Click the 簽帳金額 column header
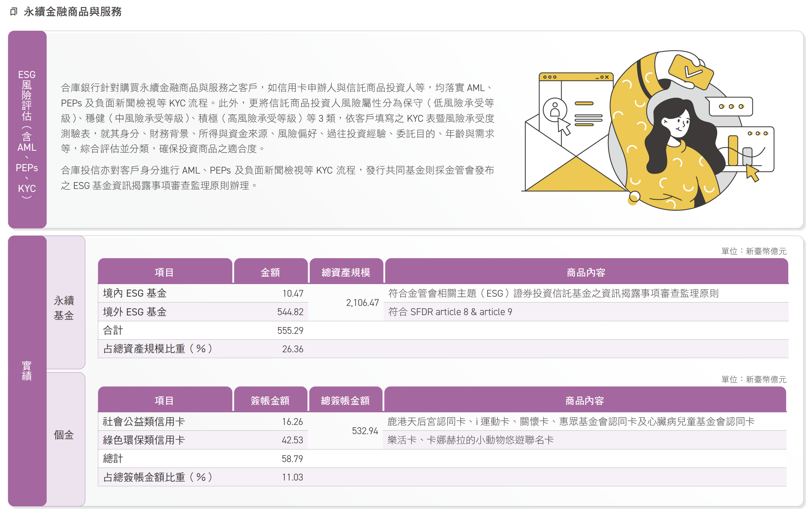812x517 pixels. (270, 400)
